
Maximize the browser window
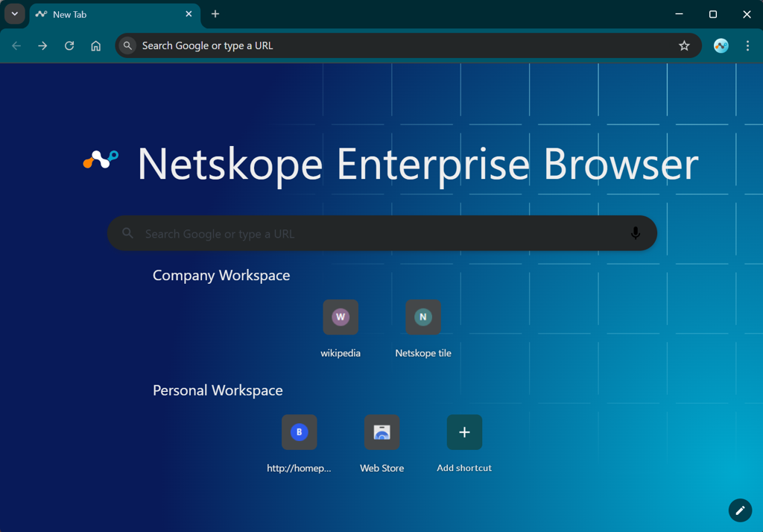pyautogui.click(x=713, y=14)
